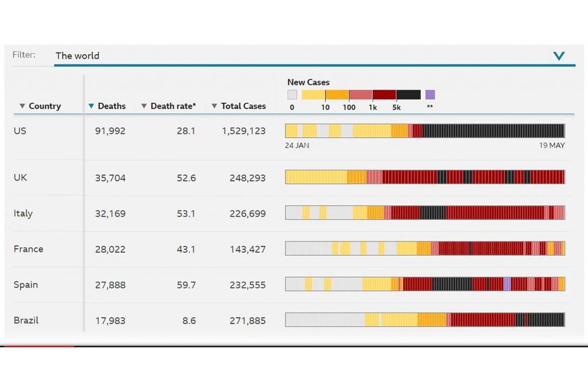Select the pink 100-1k legend swatch
The image size is (588, 392).
point(361,95)
